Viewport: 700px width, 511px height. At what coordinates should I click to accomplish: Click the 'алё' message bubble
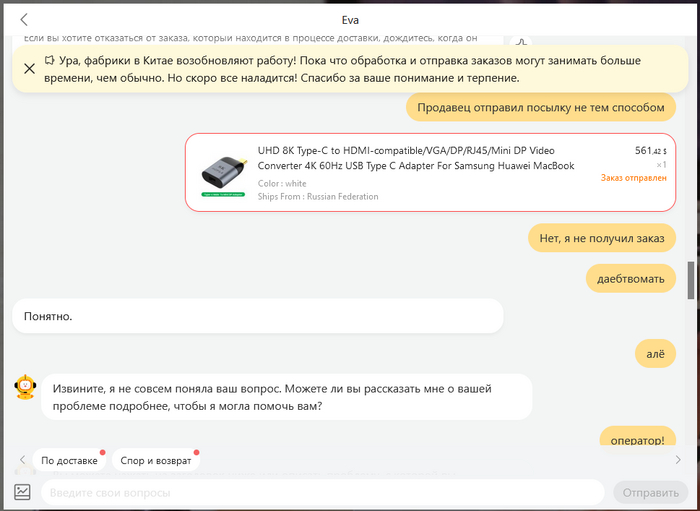[x=655, y=354]
